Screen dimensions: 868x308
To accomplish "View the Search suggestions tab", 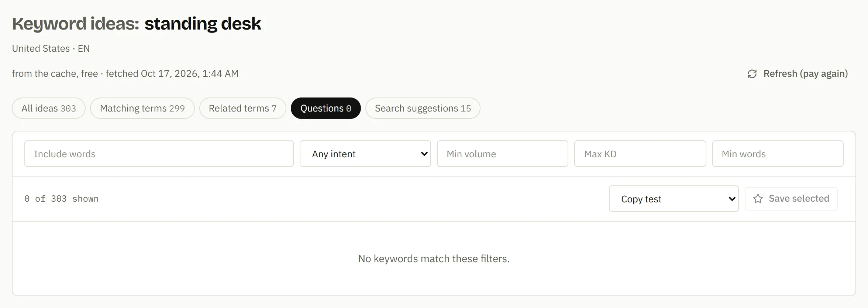I will 423,108.
